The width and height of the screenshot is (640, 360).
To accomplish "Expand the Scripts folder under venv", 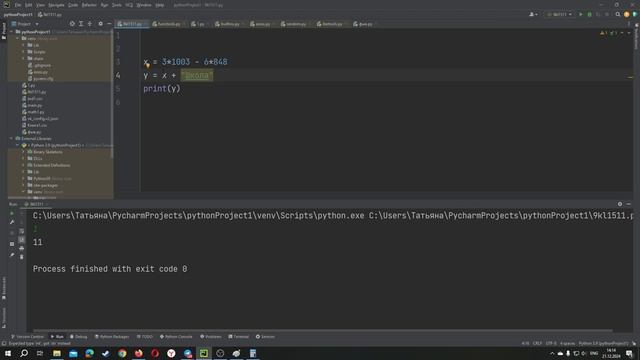I will [23, 52].
